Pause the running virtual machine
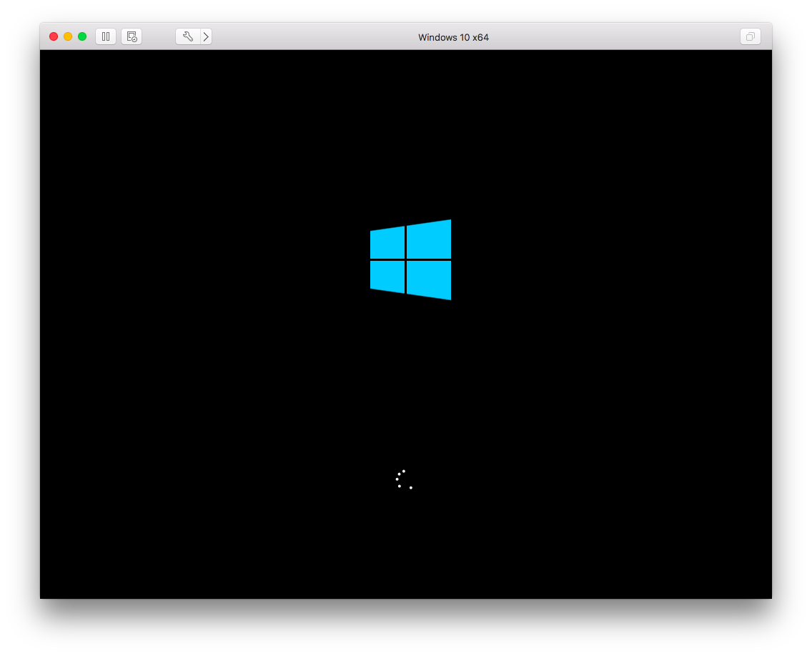Screen dimensions: 812x656 105,36
